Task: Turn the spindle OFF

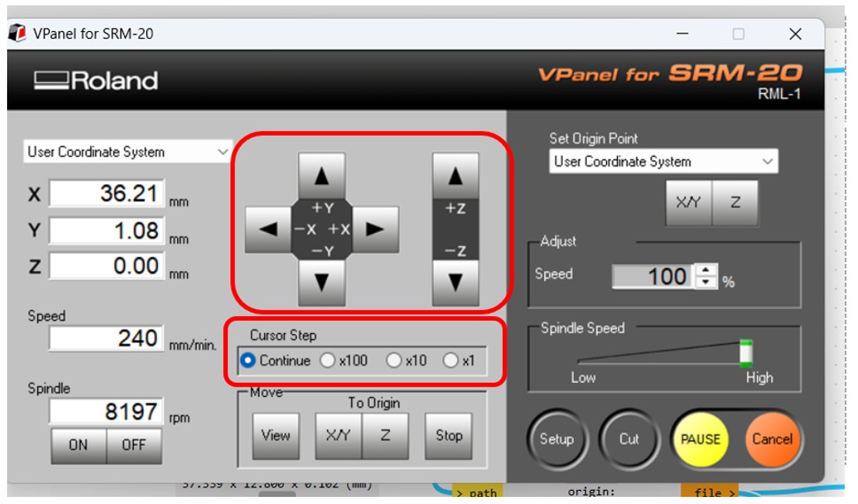Action: coord(134,445)
